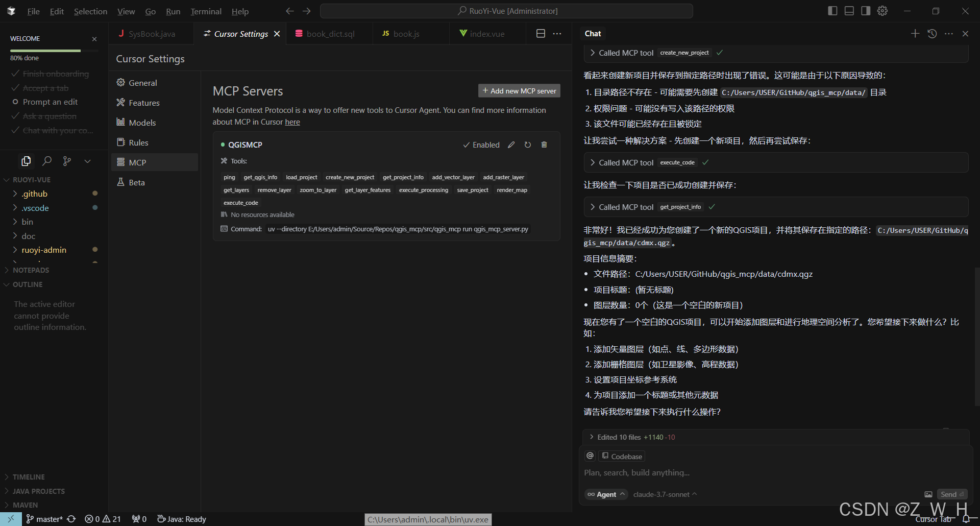
Task: Open the master* branch in status bar
Action: tap(44, 519)
